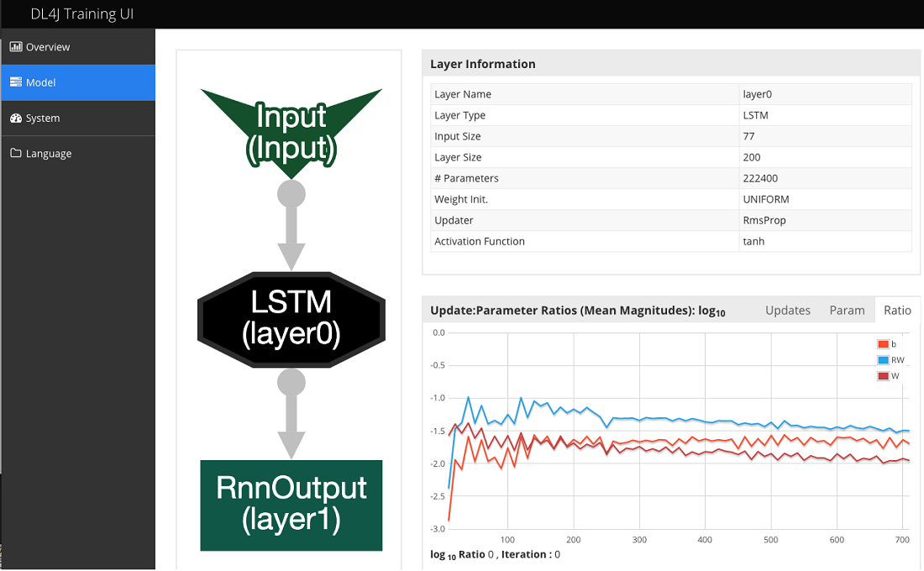This screenshot has height=571, width=924.
Task: Click the 'Layer Type' row label
Action: click(459, 116)
